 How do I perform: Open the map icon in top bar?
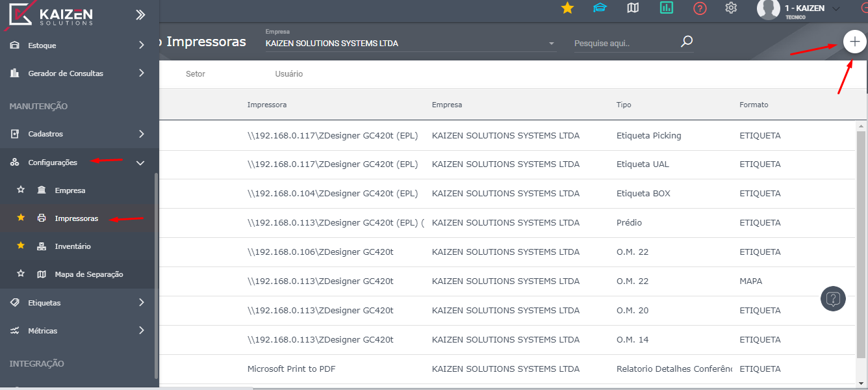point(633,8)
